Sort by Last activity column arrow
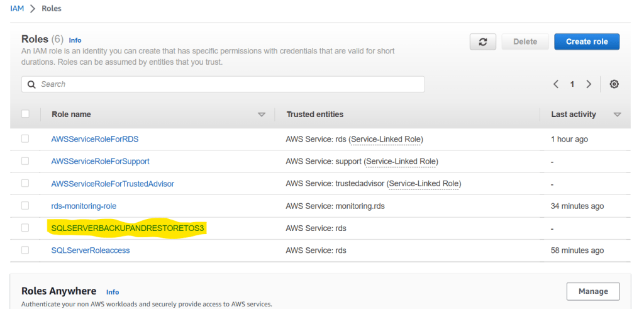Viewport: 644px width, 309px height. (617, 115)
